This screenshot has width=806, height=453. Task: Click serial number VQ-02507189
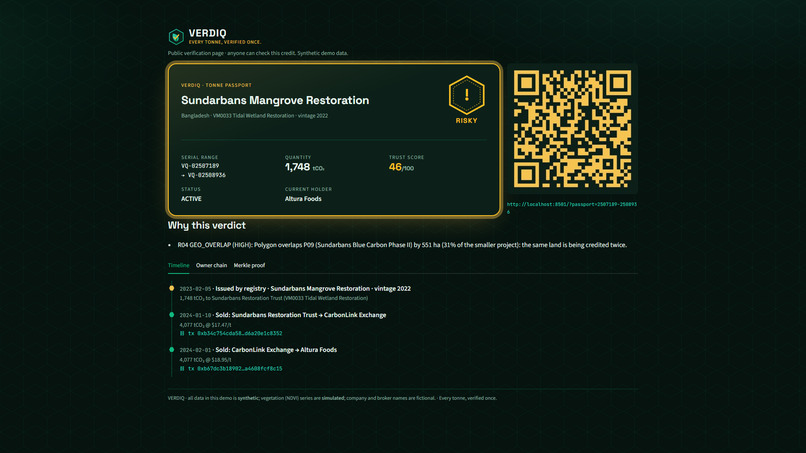(200, 166)
